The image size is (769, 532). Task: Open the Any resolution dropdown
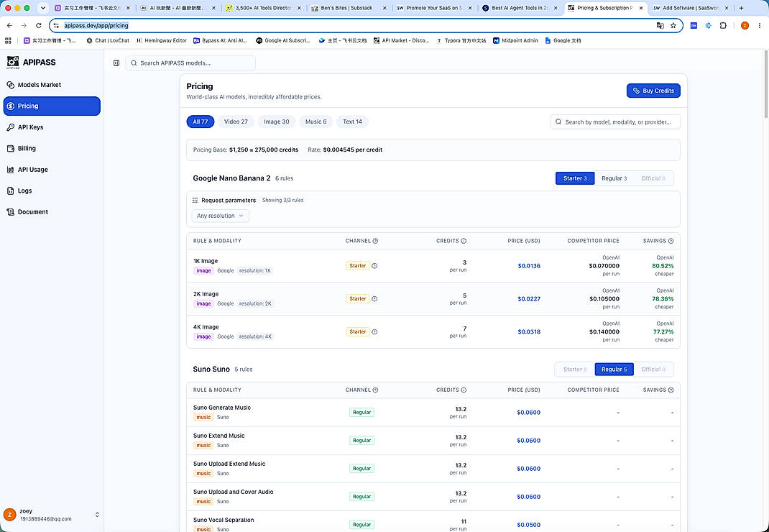(x=220, y=216)
